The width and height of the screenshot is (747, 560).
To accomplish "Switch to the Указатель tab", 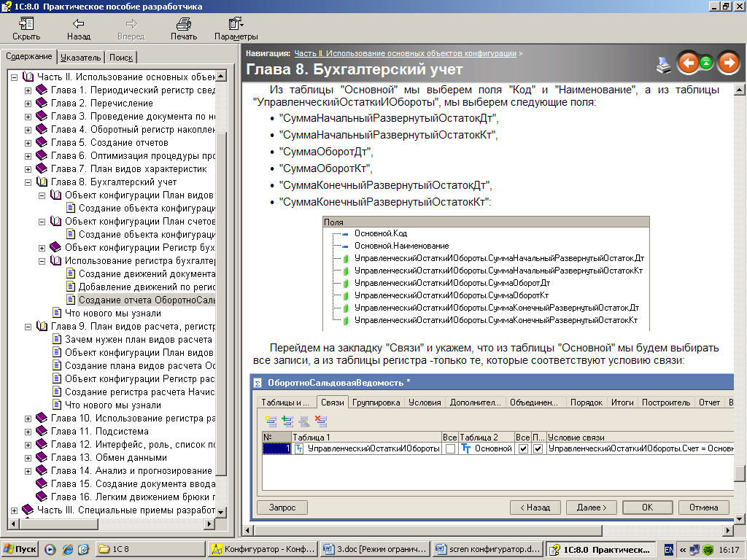I will [x=80, y=58].
